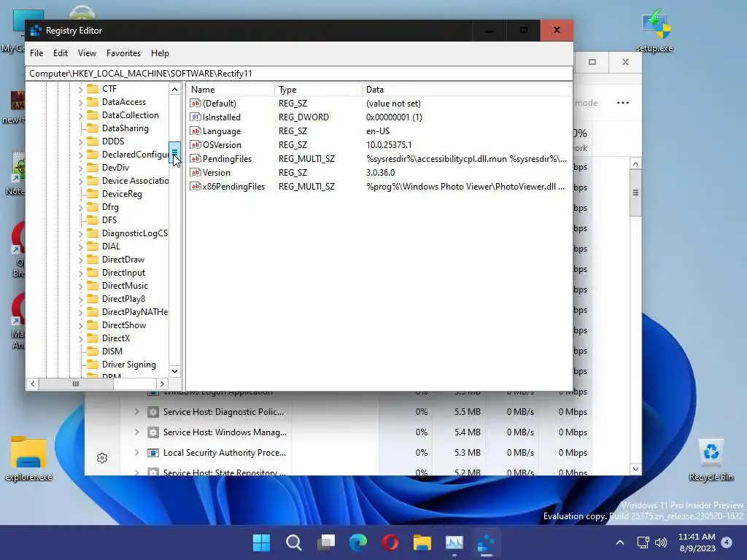This screenshot has height=560, width=747.
Task: Select the CTF folder icon
Action: click(93, 88)
